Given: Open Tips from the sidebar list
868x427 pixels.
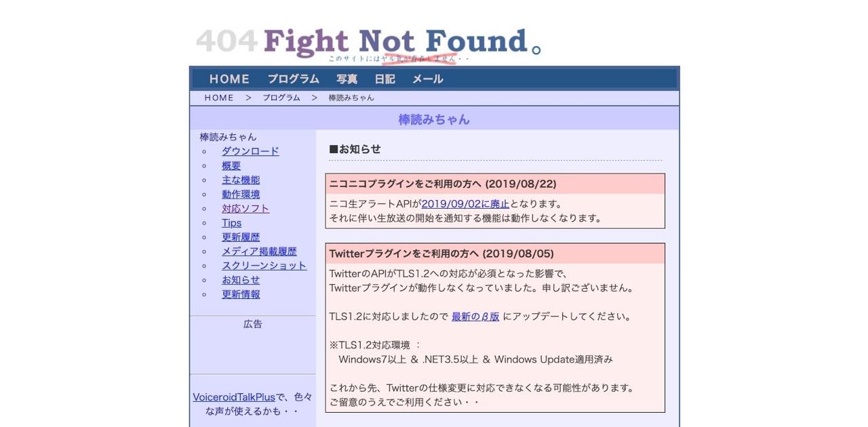Looking at the screenshot, I should 231,223.
